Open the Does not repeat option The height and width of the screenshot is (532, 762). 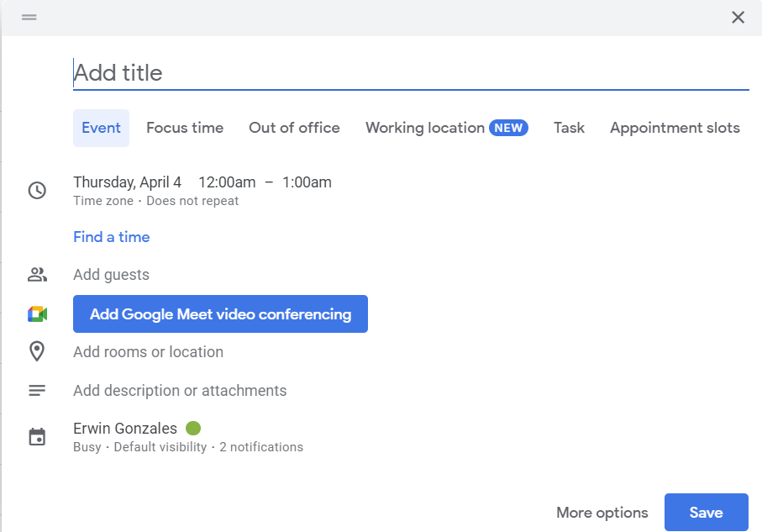[192, 201]
